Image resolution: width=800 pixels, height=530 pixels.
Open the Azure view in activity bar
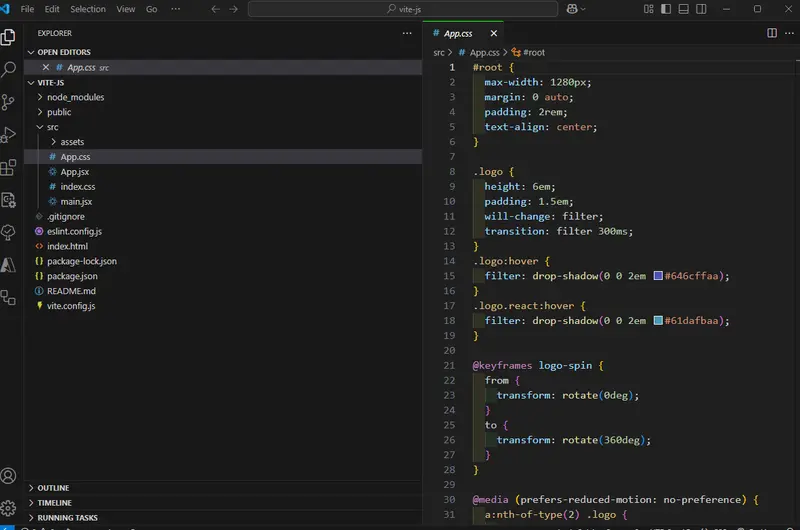9,265
